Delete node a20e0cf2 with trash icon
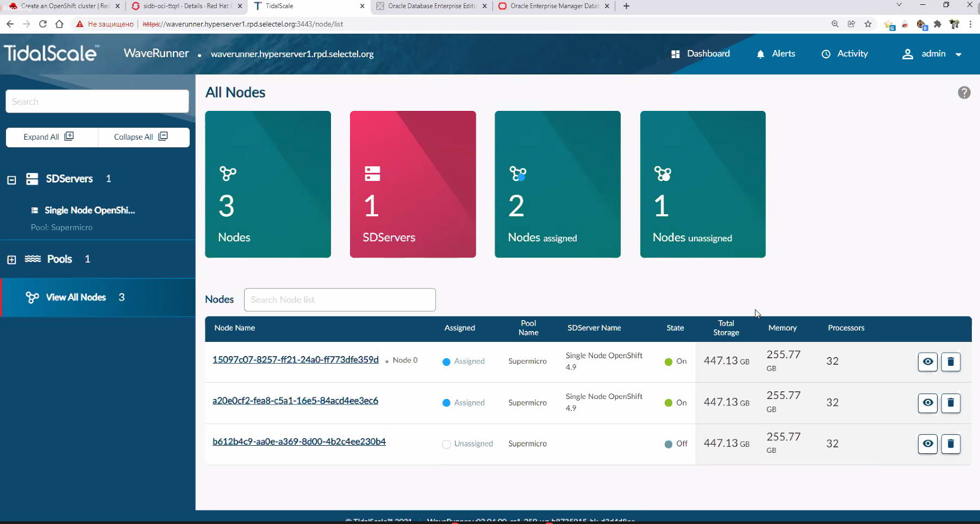 pyautogui.click(x=951, y=403)
